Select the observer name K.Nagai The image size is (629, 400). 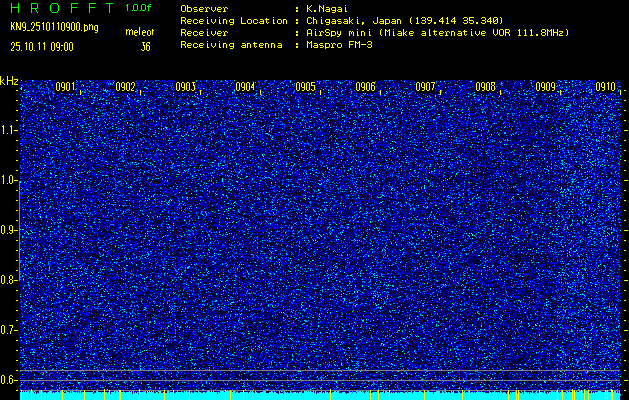click(x=327, y=8)
